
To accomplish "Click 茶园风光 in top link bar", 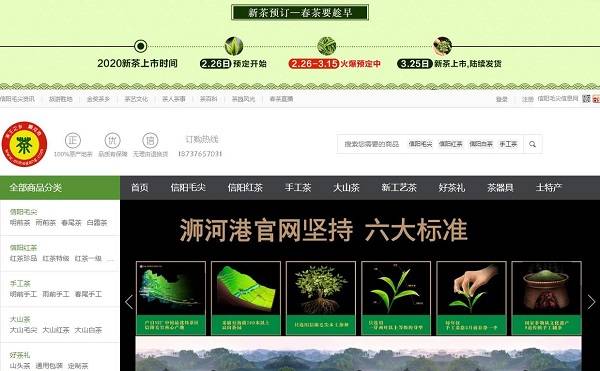I will [243, 99].
